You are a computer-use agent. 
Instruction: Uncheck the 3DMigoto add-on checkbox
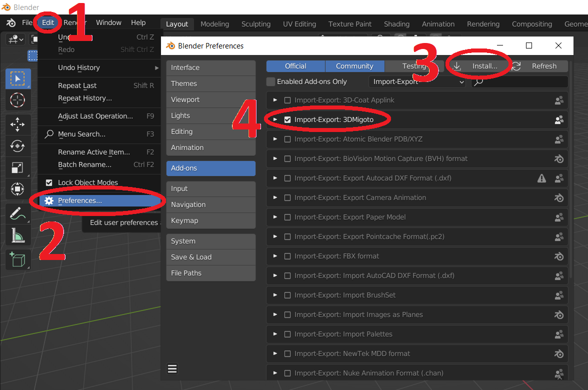point(287,119)
